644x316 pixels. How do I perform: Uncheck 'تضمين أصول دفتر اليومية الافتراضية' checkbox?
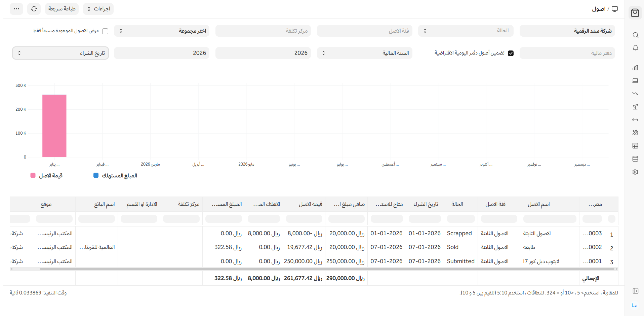[x=511, y=53]
